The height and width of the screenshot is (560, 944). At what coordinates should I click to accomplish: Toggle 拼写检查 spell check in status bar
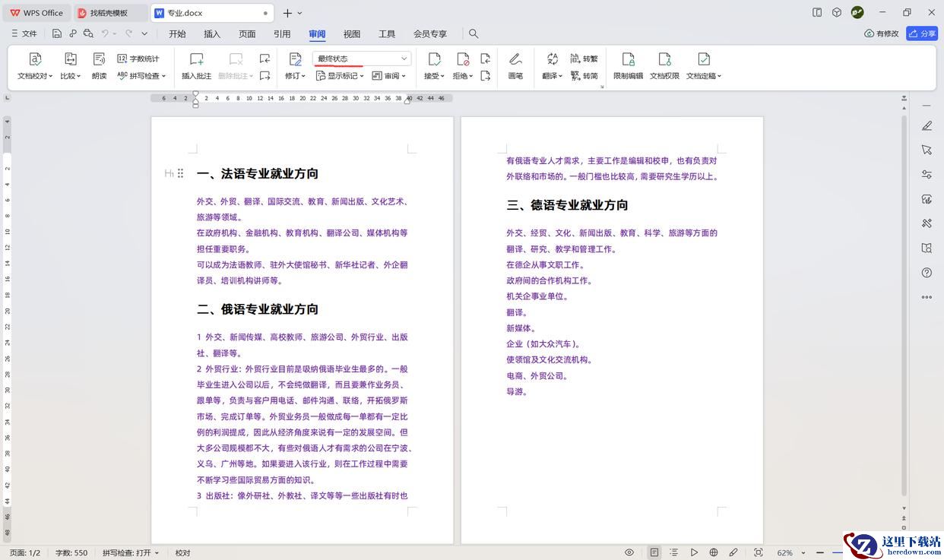pyautogui.click(x=131, y=553)
